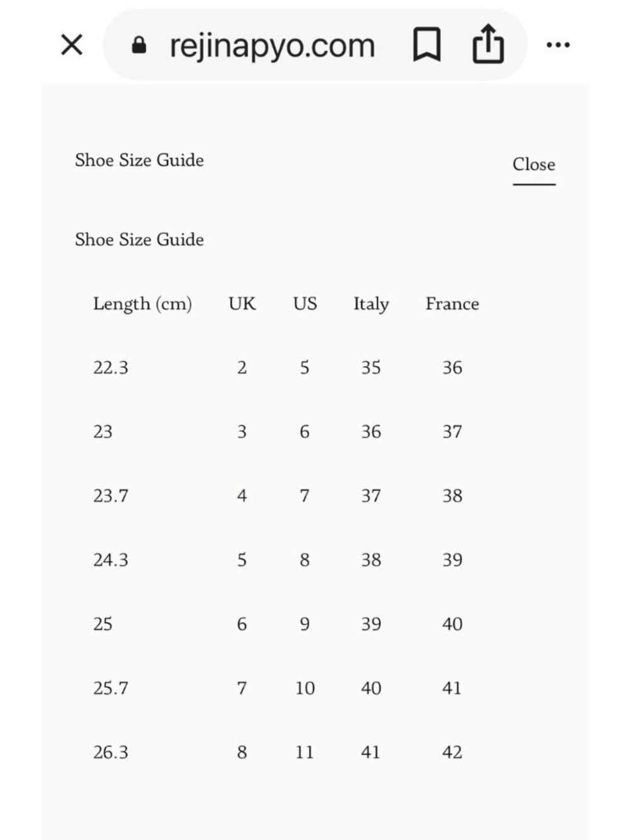Image resolution: width=630 pixels, height=840 pixels.
Task: Tap the bookmark icon in address bar
Action: (427, 45)
